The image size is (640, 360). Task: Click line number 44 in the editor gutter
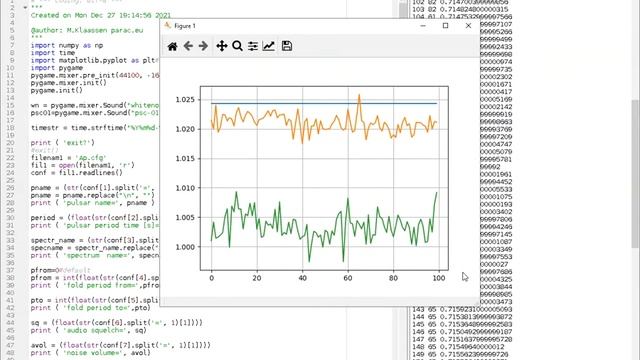click(x=10, y=323)
